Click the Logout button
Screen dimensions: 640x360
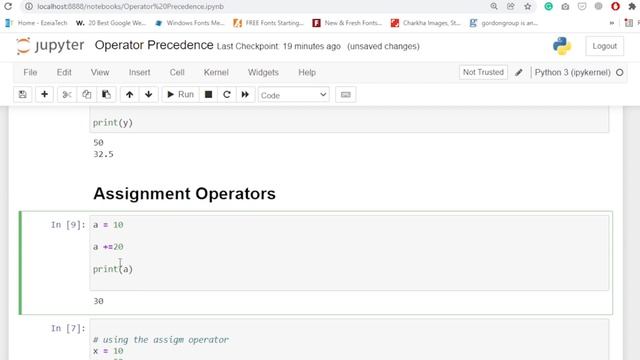[604, 46]
